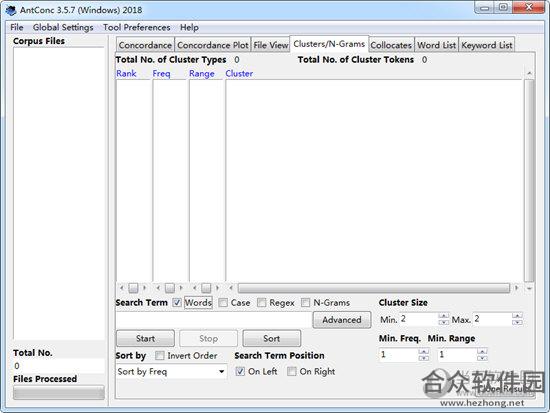The width and height of the screenshot is (550, 413).
Task: Open the Sort by Freq dropdown
Action: tap(171, 371)
